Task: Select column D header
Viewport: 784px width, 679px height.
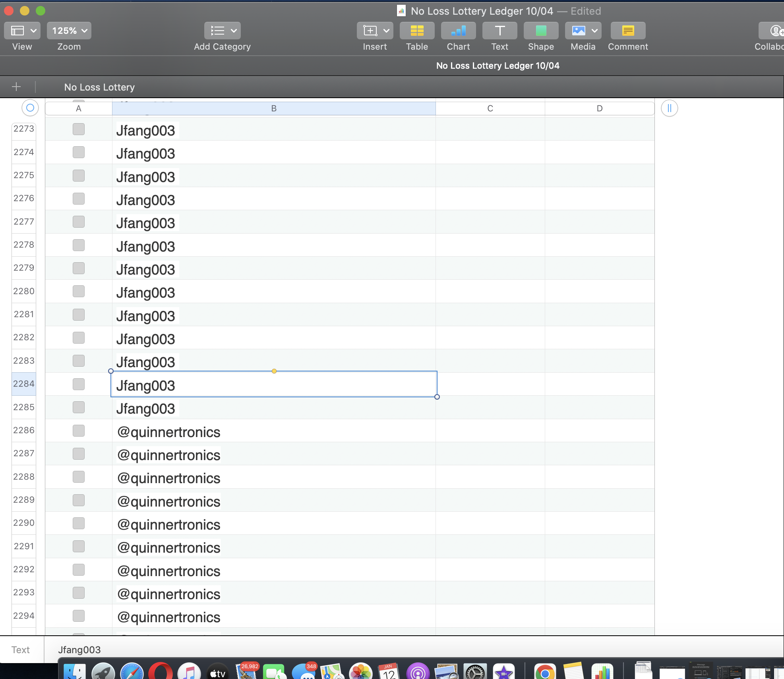Action: 600,108
